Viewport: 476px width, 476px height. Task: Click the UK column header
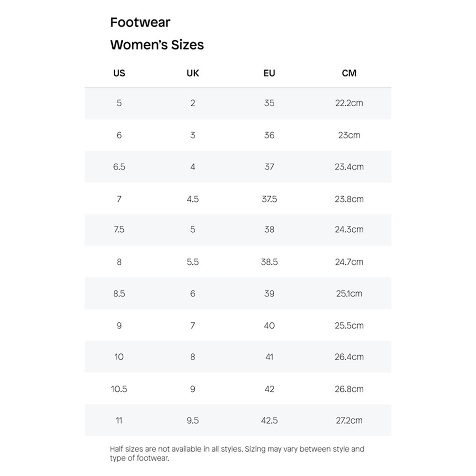[x=193, y=73]
